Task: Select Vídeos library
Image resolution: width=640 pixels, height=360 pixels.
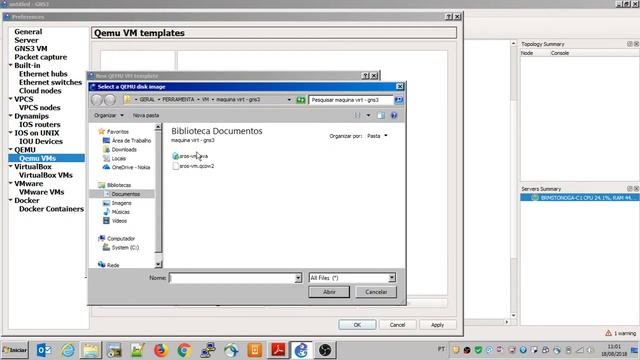Action: tap(115, 221)
